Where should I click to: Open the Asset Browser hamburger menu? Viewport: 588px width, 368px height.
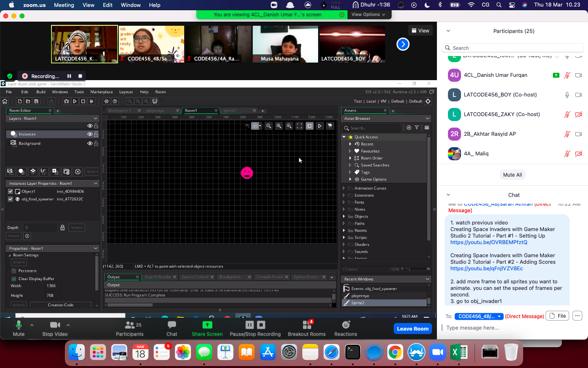[x=427, y=128]
